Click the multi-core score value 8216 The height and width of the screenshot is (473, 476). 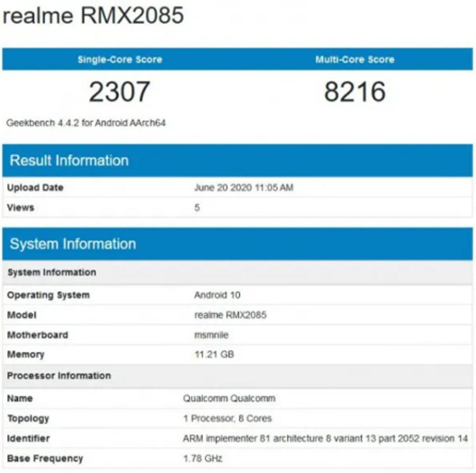click(354, 91)
